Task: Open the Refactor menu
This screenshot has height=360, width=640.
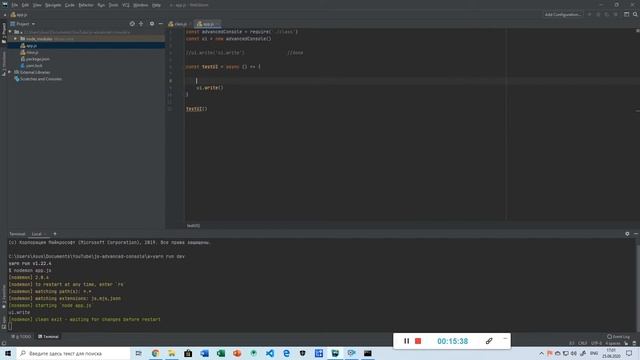Action: (86, 5)
